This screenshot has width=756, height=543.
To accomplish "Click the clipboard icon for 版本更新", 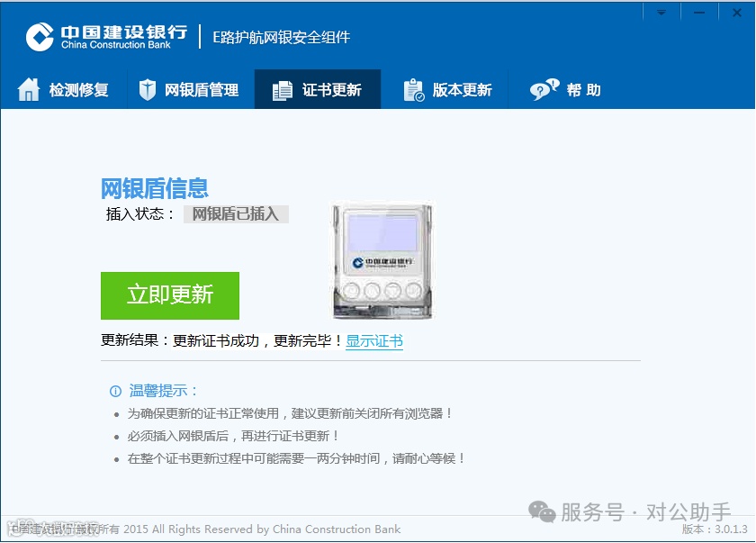I will click(414, 90).
